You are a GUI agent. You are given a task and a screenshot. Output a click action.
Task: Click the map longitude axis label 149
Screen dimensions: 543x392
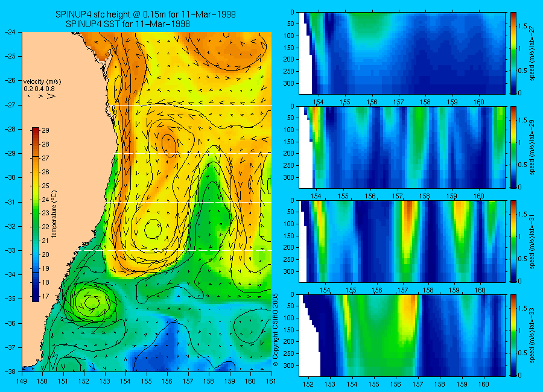pyautogui.click(x=22, y=381)
